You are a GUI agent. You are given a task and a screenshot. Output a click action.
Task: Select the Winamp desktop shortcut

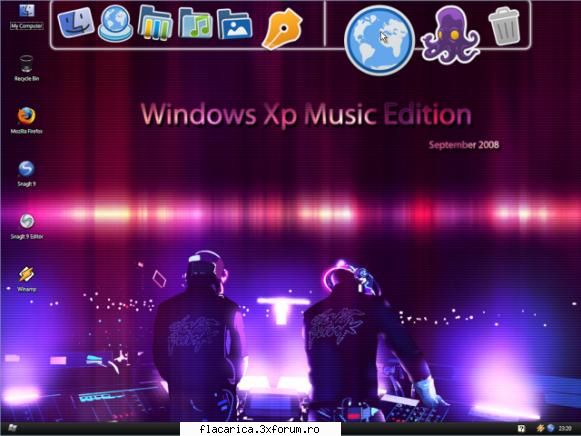[x=26, y=279]
